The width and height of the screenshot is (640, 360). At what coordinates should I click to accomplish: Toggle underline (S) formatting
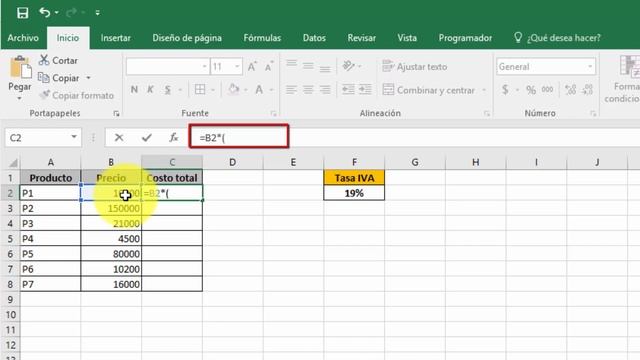click(167, 89)
